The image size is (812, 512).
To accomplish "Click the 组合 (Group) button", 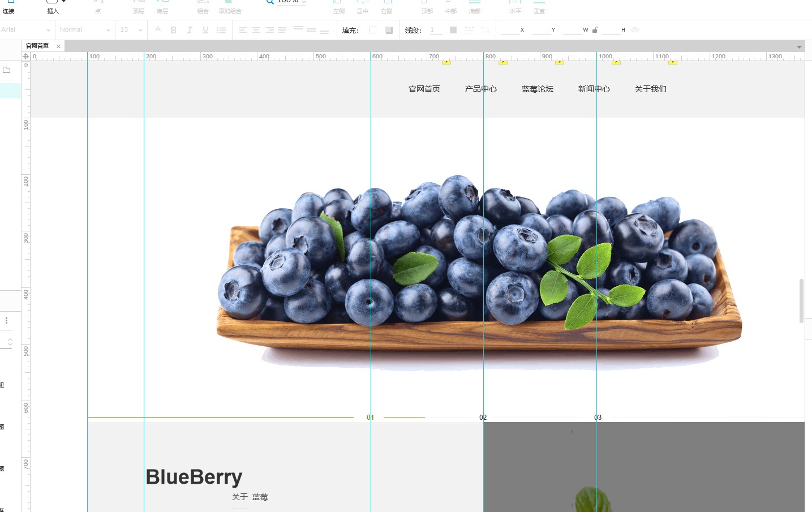I will tap(203, 7).
